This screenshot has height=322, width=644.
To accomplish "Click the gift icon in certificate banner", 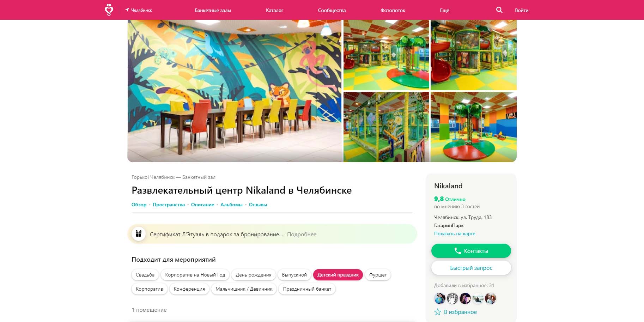I will pyautogui.click(x=139, y=234).
